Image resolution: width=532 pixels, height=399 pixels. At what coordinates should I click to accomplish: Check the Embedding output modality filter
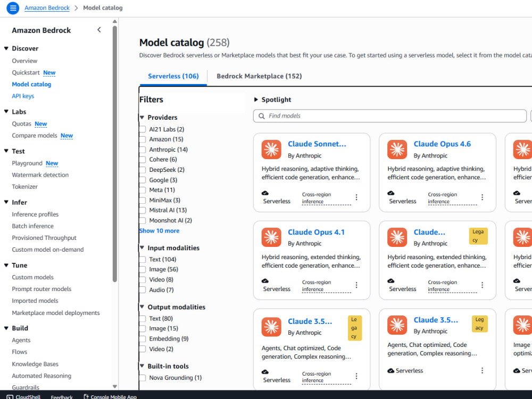pos(143,339)
